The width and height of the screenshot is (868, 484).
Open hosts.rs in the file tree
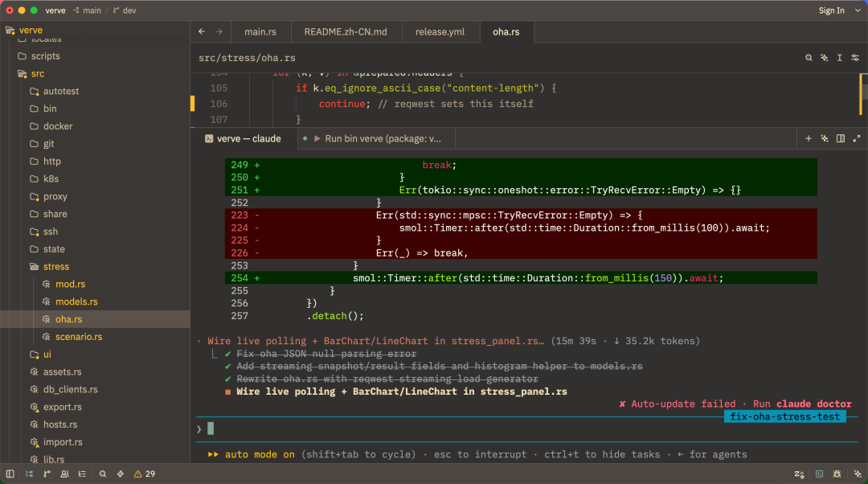click(95, 425)
